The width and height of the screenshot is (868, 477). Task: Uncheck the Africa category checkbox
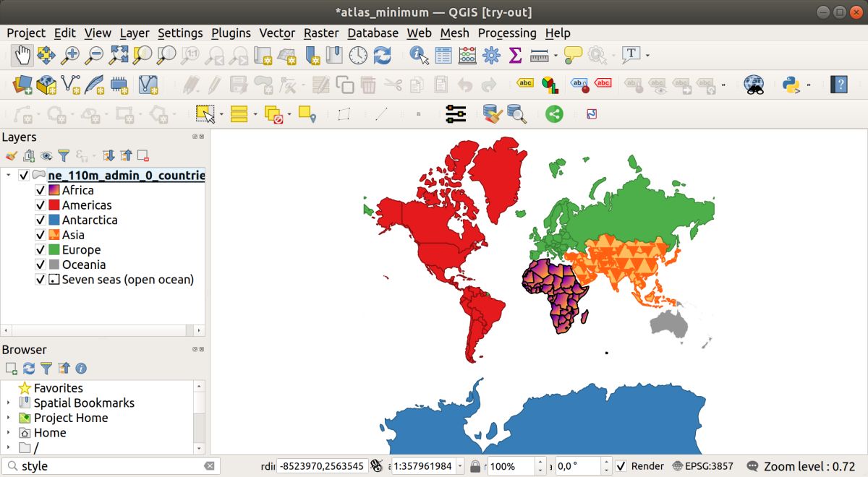41,191
